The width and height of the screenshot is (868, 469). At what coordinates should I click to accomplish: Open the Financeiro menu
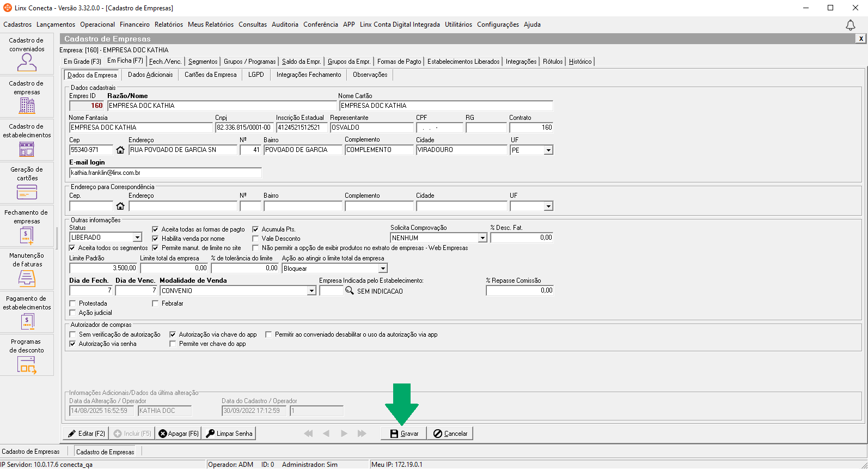tap(135, 25)
